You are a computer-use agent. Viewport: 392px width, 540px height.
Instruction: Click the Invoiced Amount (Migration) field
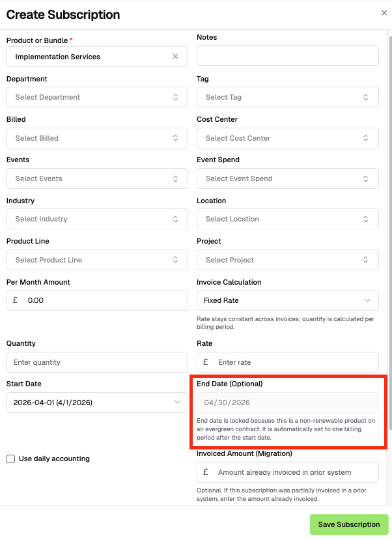pyautogui.click(x=288, y=472)
